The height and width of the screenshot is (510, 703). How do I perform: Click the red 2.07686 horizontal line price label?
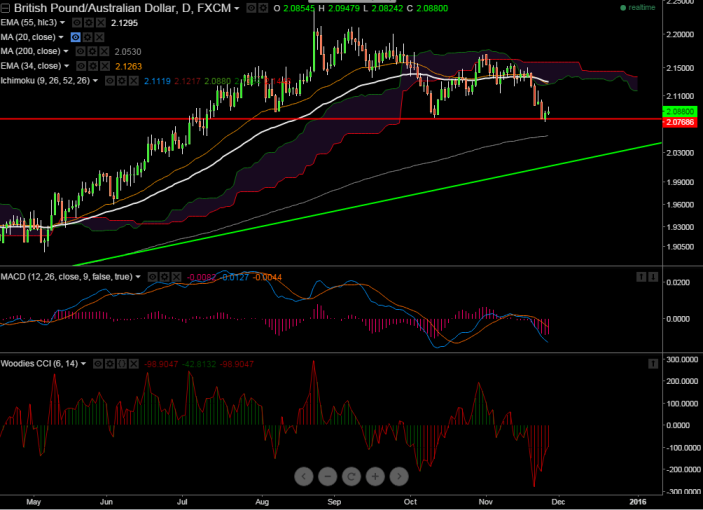click(678, 121)
